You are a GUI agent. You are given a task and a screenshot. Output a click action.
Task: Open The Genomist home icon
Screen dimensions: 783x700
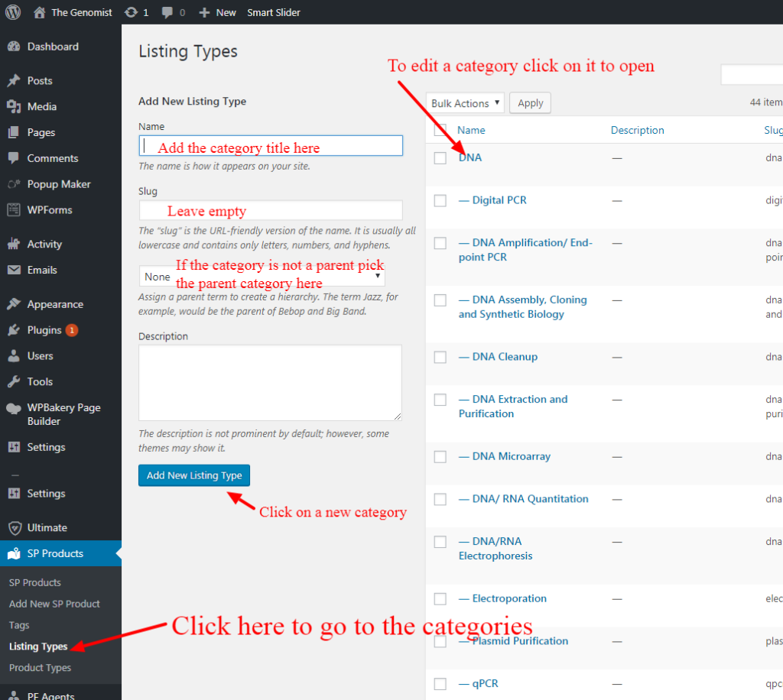click(x=40, y=12)
